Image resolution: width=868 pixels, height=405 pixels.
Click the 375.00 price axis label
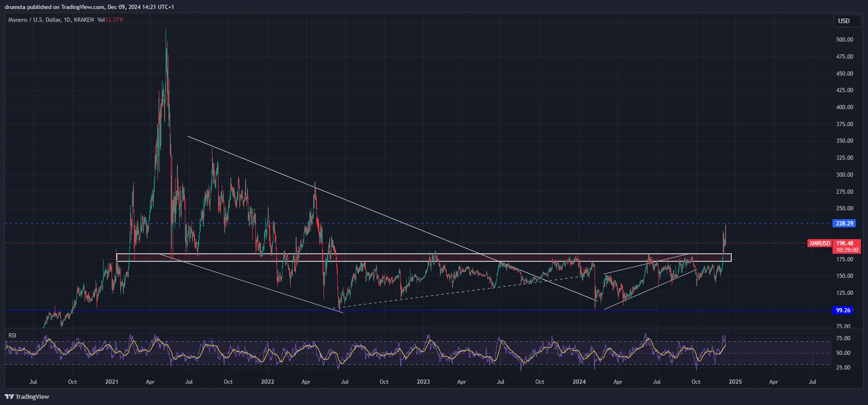coord(844,124)
